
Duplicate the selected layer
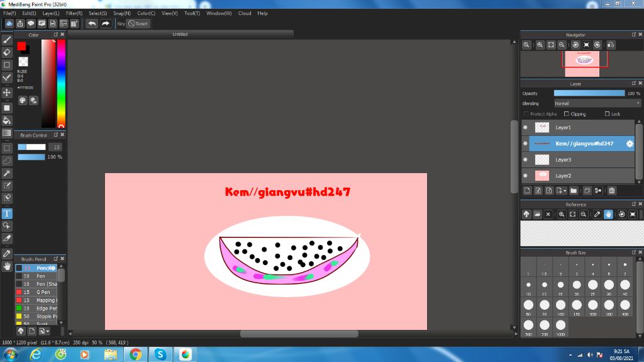(587, 191)
